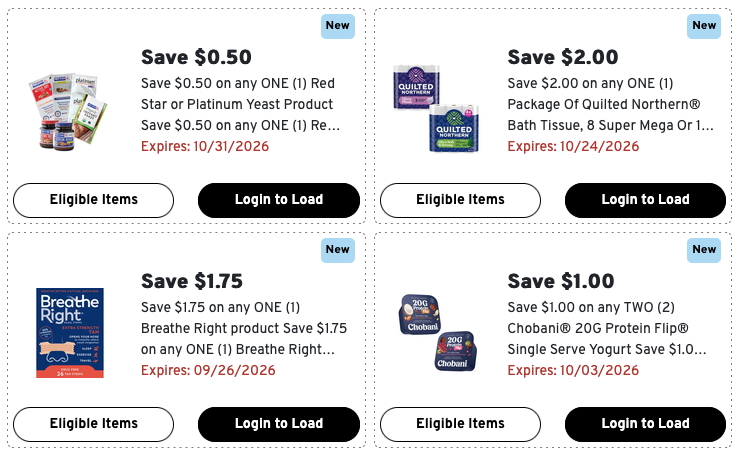
Task: Click the Chobani Protein Flip yogurt image
Action: click(438, 333)
